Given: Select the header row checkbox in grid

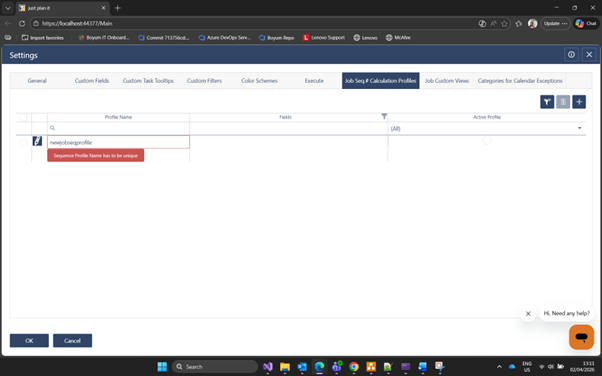Looking at the screenshot, I should 23,118.
